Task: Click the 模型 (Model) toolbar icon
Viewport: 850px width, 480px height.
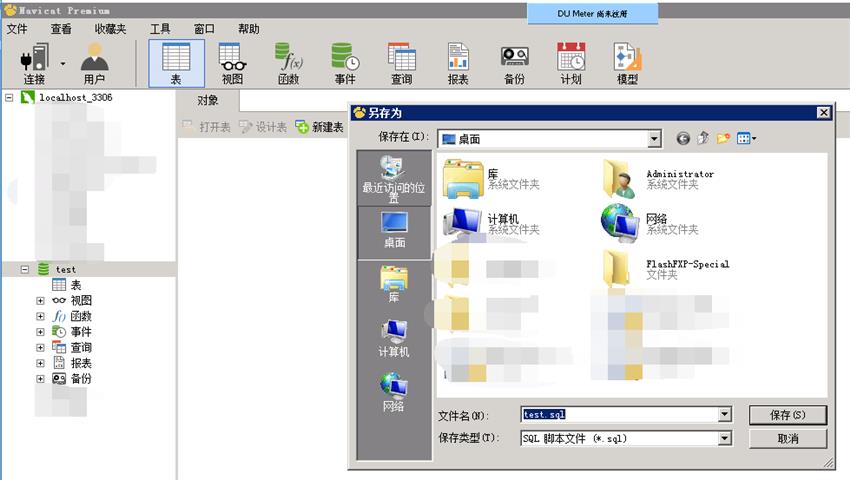Action: (x=627, y=62)
